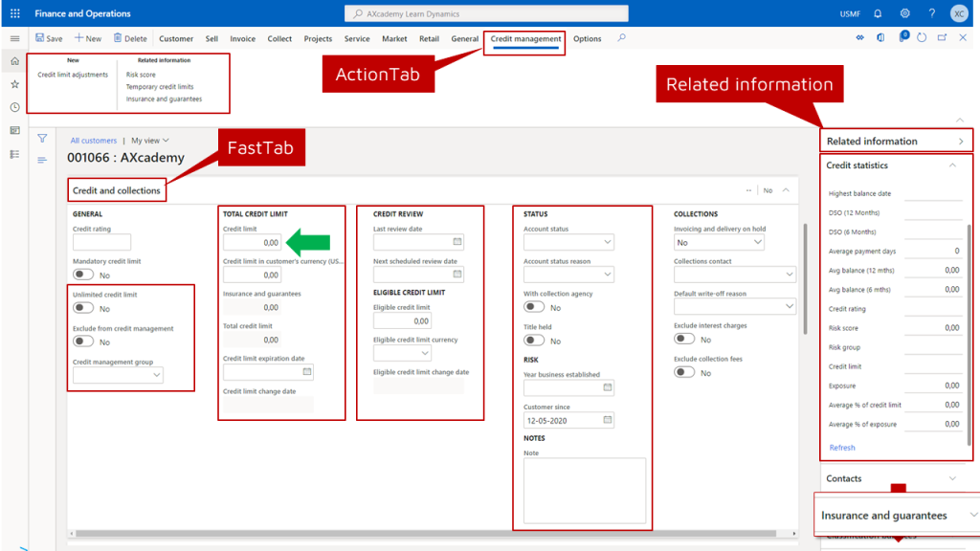Image resolution: width=980 pixels, height=551 pixels.
Task: Collapse Credit statistics FactBox
Action: click(x=952, y=165)
